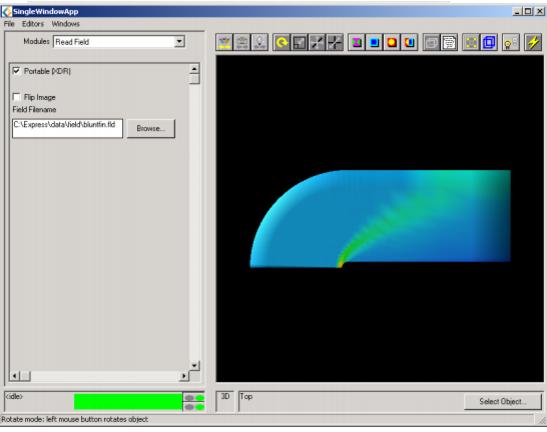547x432 pixels.
Task: Click the light bulb with switches icon
Action: [511, 43]
